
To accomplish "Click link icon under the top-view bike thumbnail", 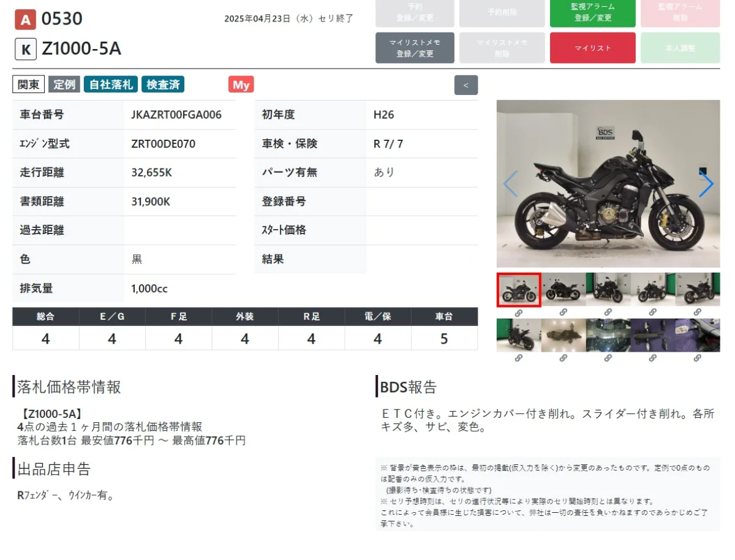I will [x=563, y=358].
